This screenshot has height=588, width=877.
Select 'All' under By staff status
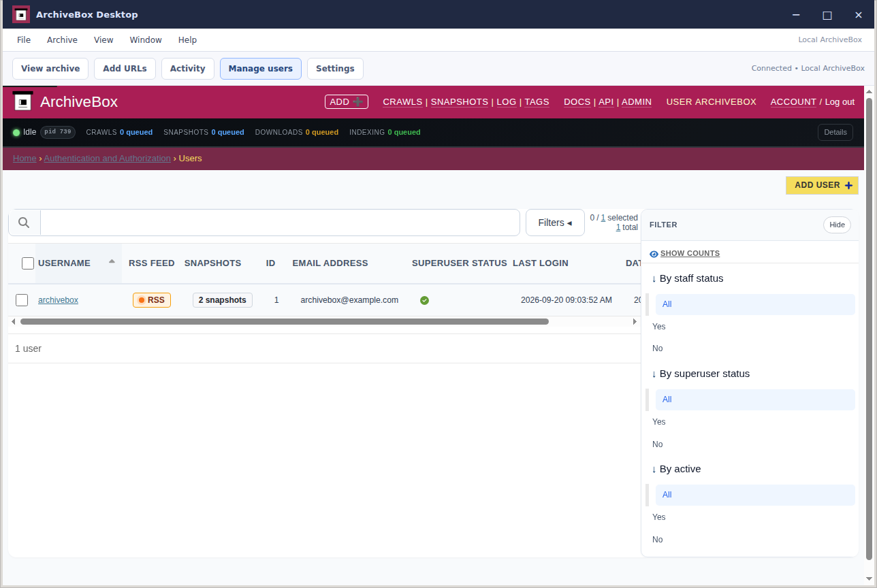(x=755, y=304)
